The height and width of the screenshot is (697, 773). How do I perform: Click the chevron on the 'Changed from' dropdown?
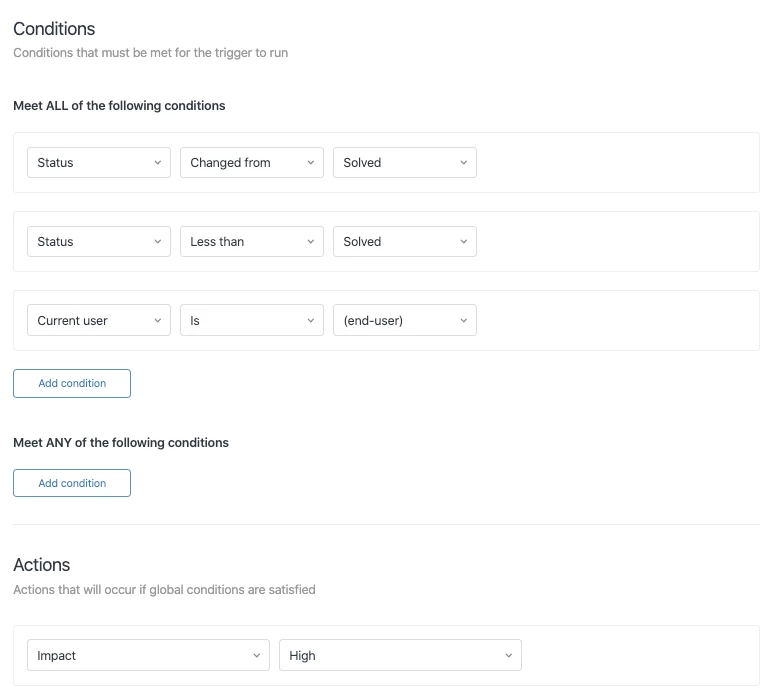[311, 163]
